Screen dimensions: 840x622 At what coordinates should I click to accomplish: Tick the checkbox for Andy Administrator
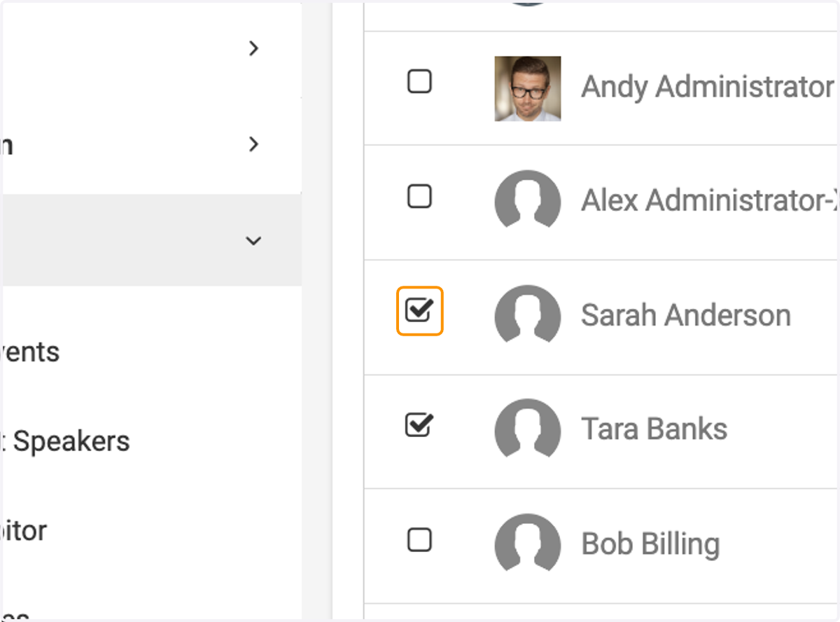click(x=419, y=83)
